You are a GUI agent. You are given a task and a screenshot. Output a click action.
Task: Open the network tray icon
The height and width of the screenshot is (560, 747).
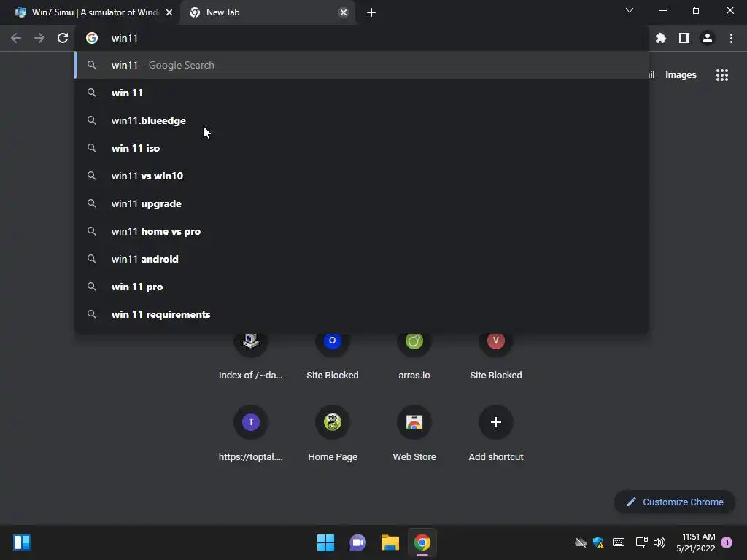641,542
